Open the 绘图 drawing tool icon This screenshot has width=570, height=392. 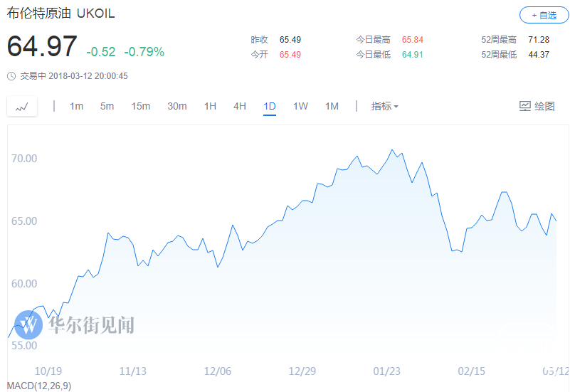(525, 106)
